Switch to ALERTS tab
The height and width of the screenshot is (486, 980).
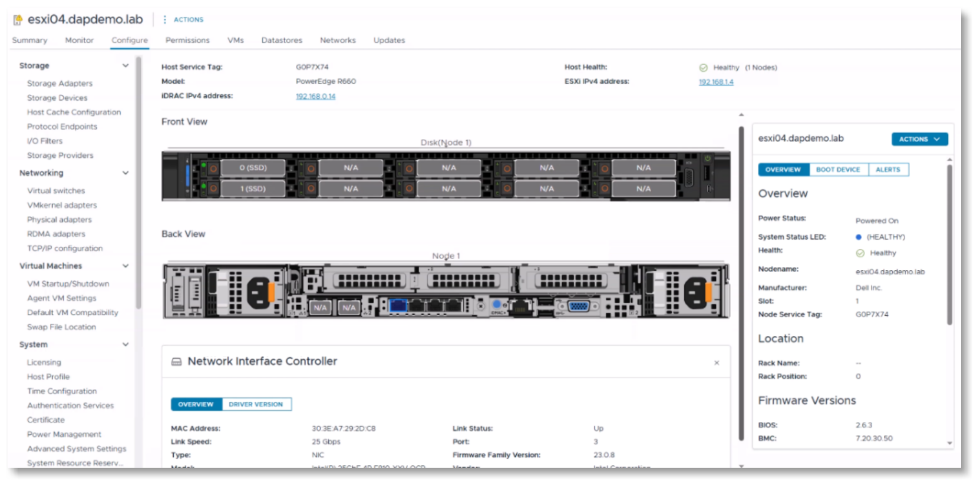pyautogui.click(x=888, y=170)
